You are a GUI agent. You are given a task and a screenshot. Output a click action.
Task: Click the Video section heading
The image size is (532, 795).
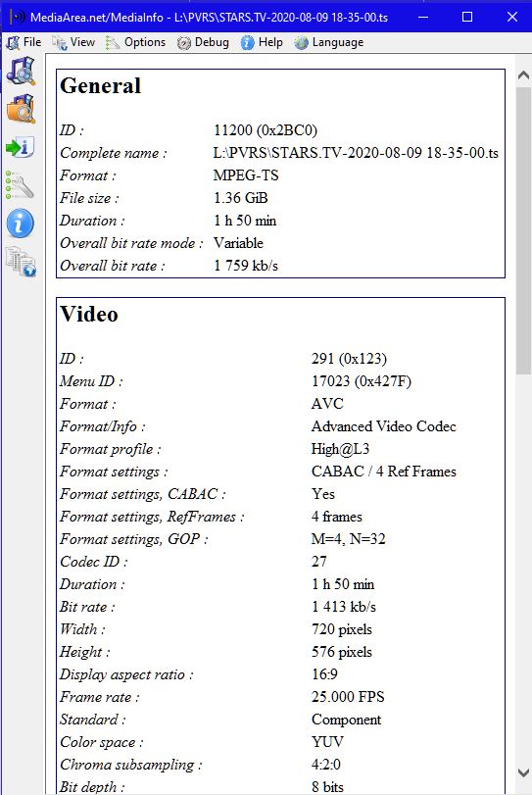(89, 315)
